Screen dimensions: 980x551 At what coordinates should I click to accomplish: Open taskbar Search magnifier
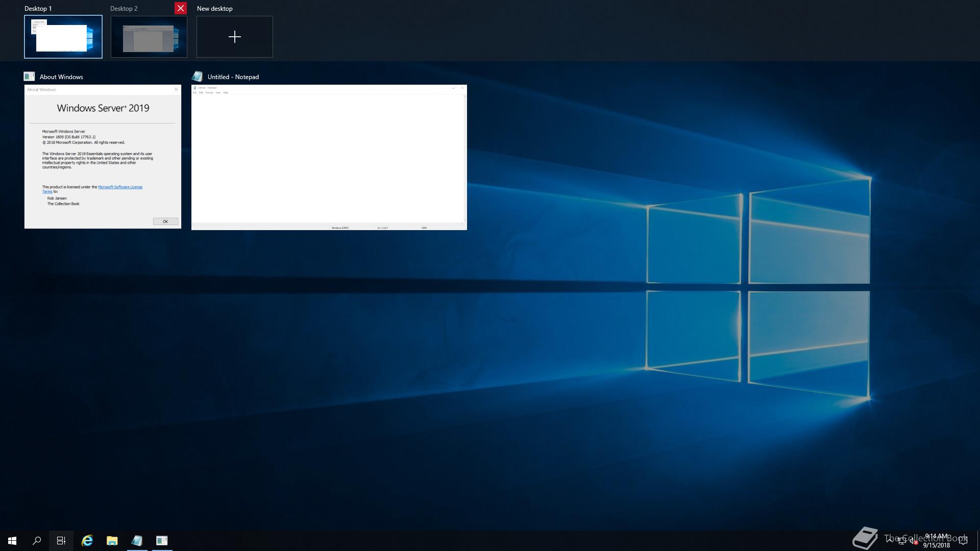pyautogui.click(x=37, y=541)
